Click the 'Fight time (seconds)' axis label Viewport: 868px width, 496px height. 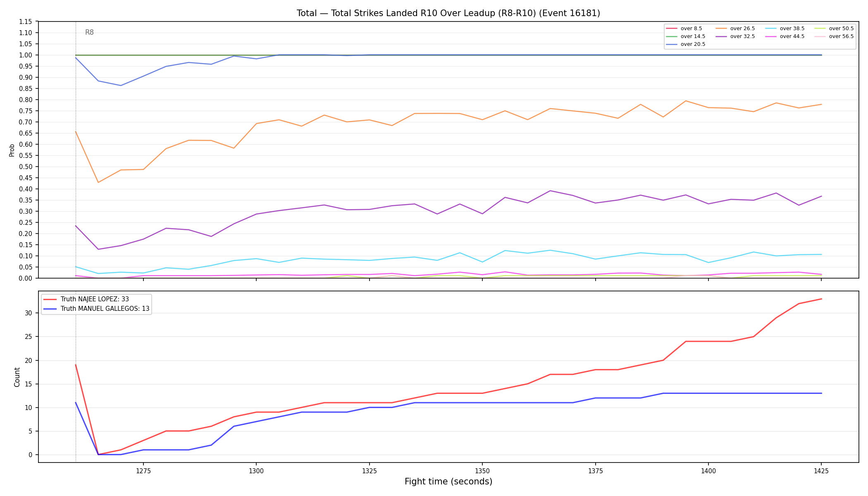point(448,482)
